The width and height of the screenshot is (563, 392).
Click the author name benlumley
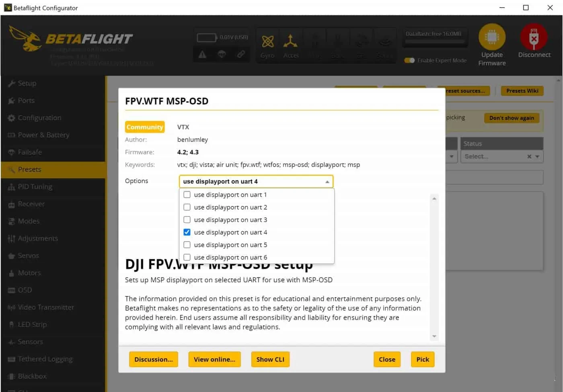(x=193, y=140)
